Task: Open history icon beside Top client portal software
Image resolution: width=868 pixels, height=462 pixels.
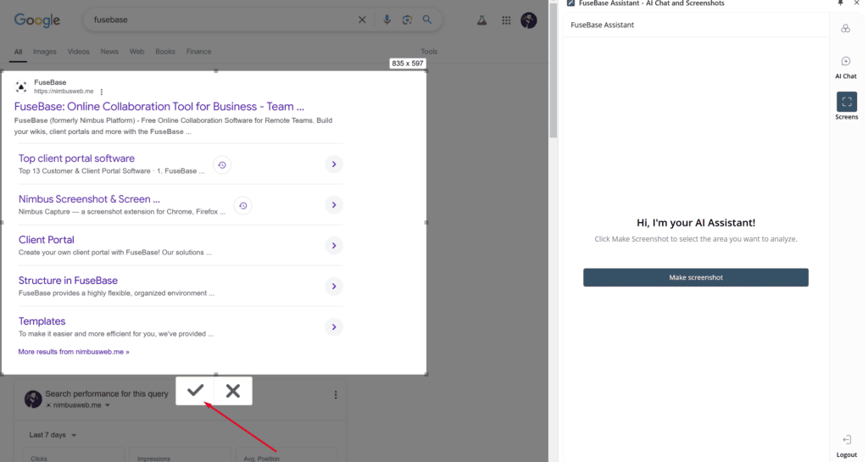Action: pyautogui.click(x=222, y=165)
